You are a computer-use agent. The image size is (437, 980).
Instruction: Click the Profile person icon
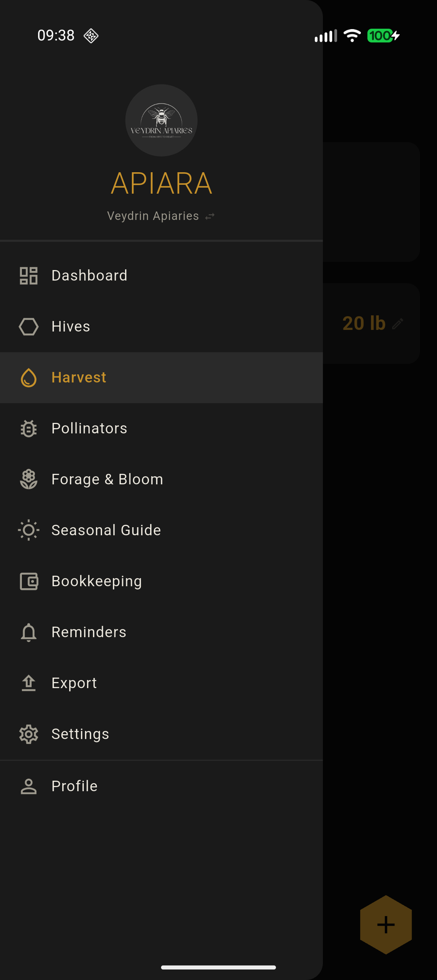[x=29, y=786]
